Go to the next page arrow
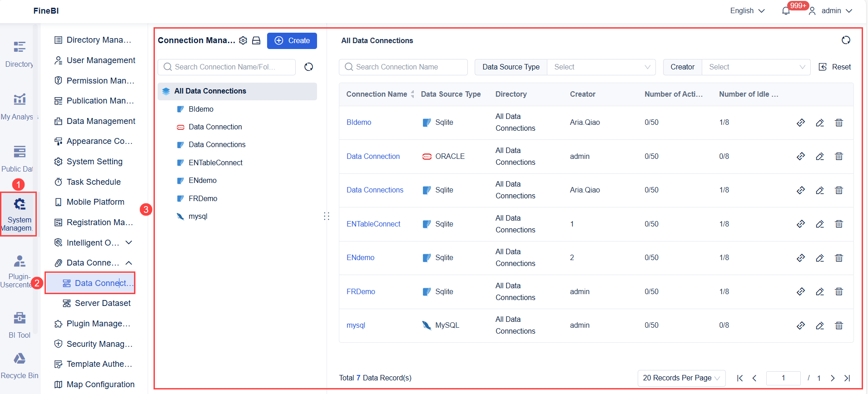Image resolution: width=868 pixels, height=394 pixels. click(x=833, y=378)
